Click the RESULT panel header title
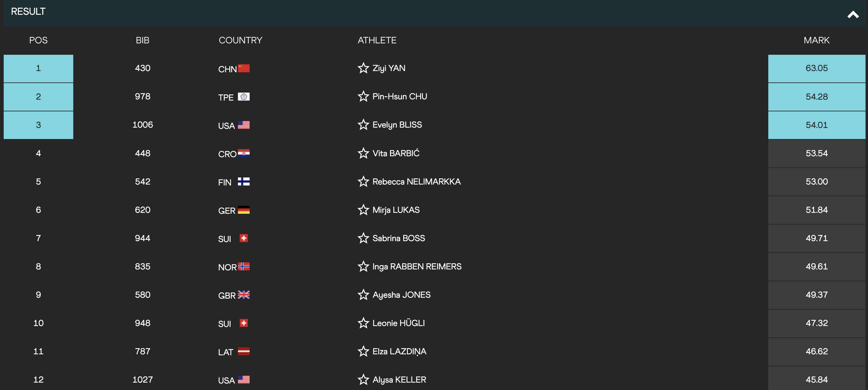The width and height of the screenshot is (868, 390). pos(28,11)
